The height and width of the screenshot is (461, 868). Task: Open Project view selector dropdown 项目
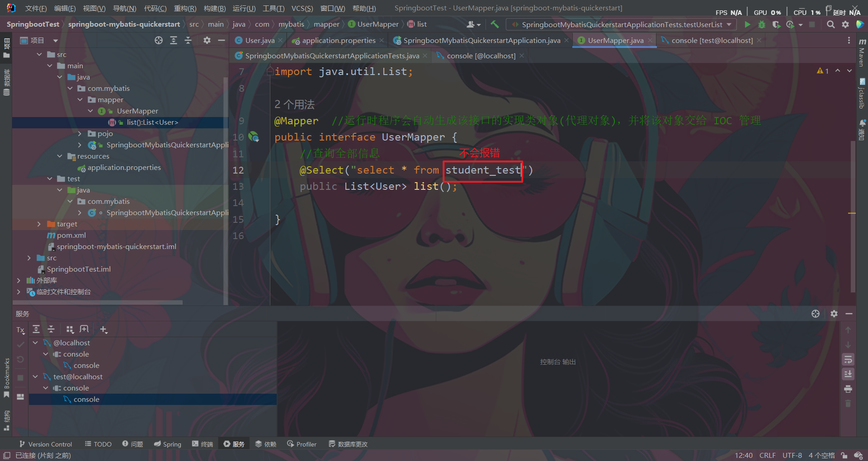coord(39,41)
